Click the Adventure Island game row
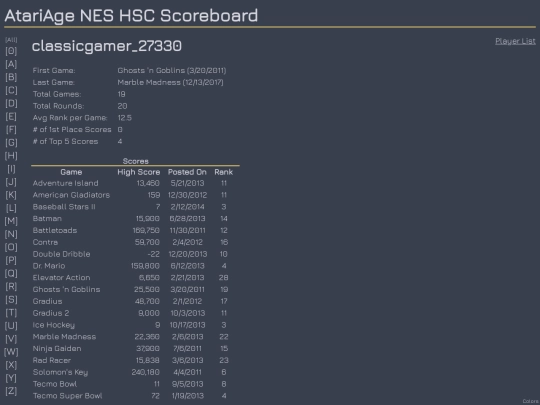The width and height of the screenshot is (540, 405). [135, 183]
